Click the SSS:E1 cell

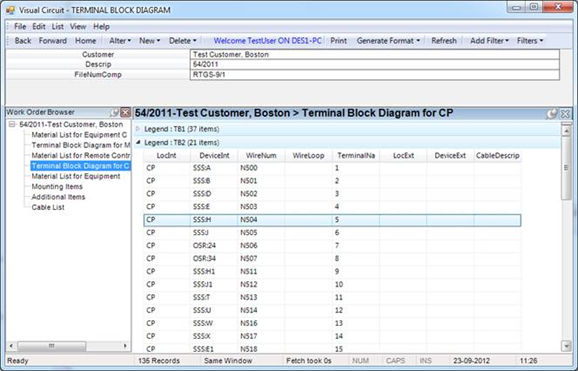(214, 349)
